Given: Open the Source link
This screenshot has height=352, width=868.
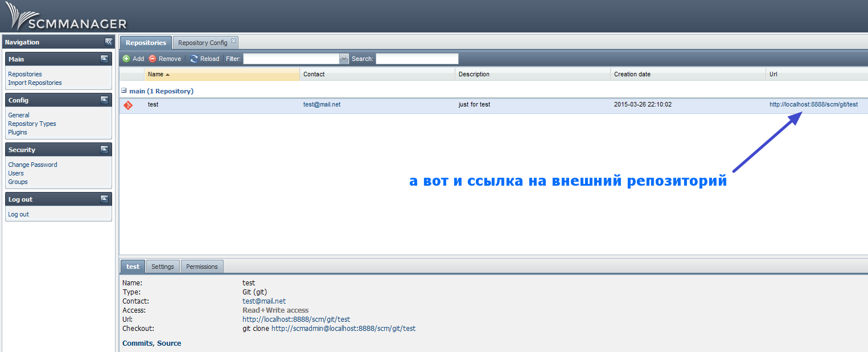Looking at the screenshot, I should pyautogui.click(x=169, y=343).
